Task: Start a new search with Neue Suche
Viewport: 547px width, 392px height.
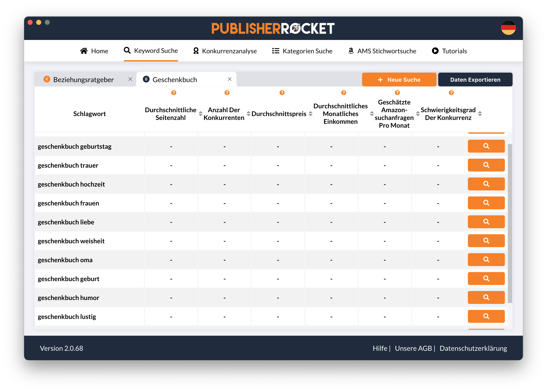Action: coord(399,80)
